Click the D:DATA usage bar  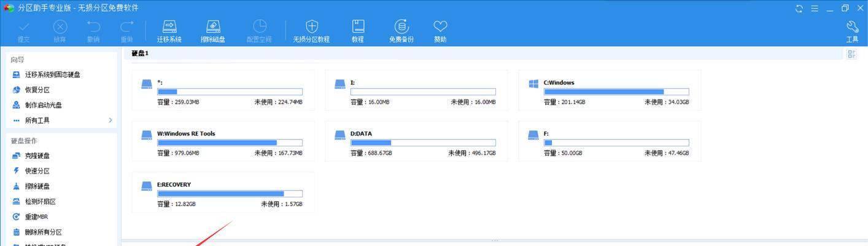[x=423, y=143]
